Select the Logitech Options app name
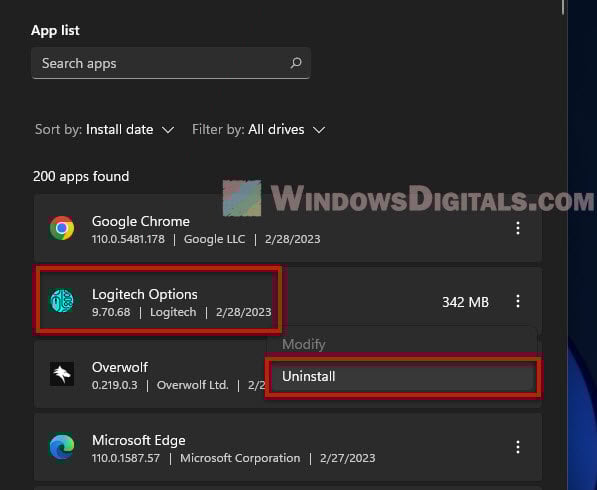 145,294
